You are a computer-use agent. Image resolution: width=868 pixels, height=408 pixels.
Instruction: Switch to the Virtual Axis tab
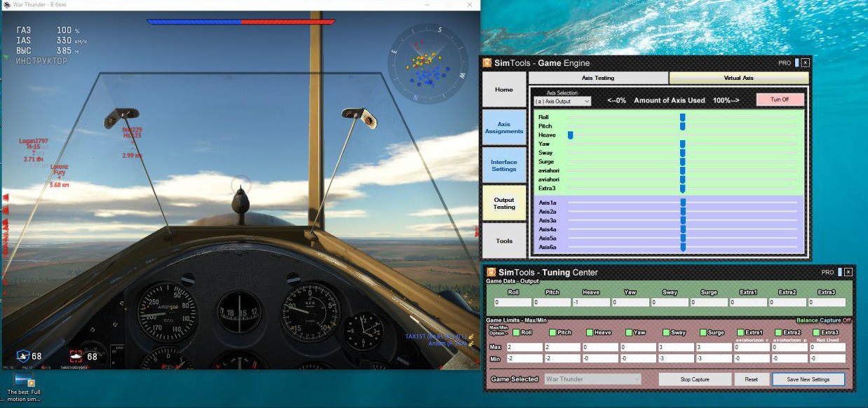tap(738, 78)
